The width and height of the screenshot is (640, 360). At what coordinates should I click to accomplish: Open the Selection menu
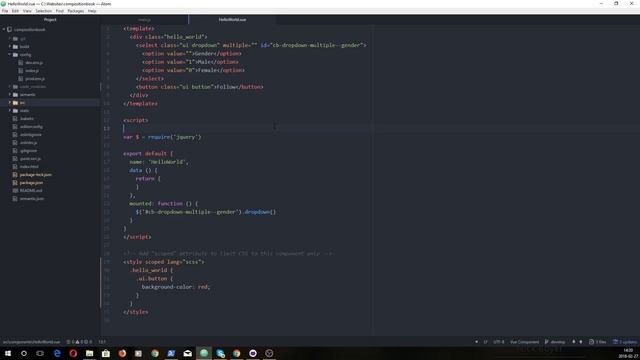43,11
